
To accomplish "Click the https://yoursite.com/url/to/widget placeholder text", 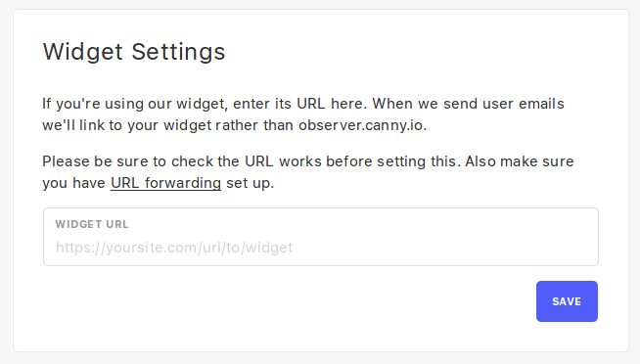I will [174, 248].
